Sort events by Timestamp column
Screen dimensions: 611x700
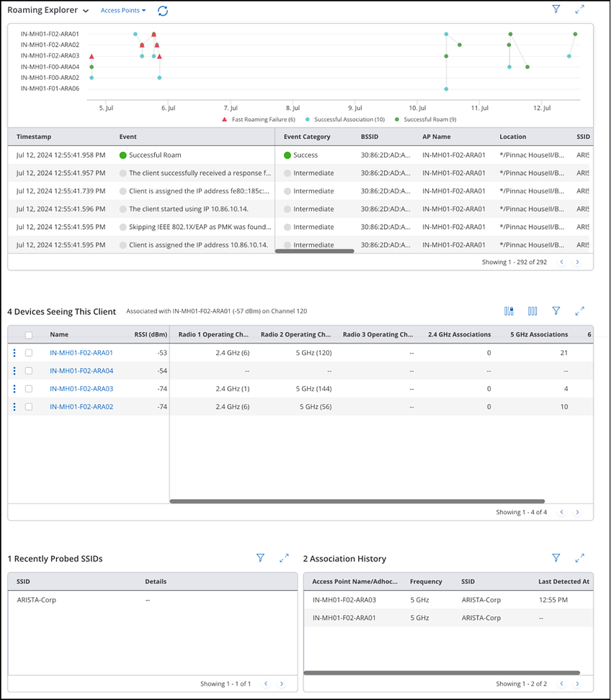pos(33,137)
